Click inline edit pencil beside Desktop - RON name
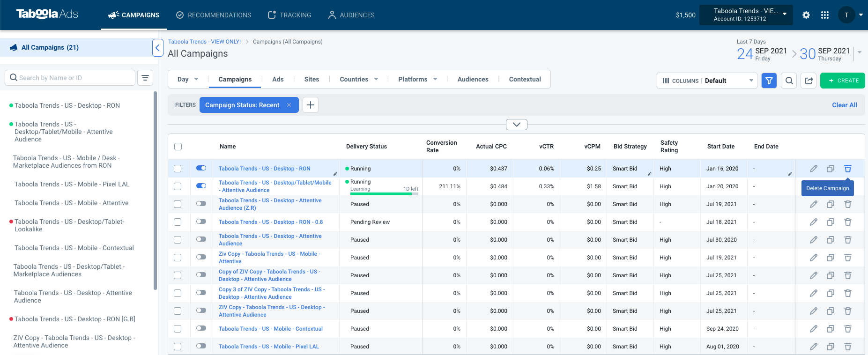Image resolution: width=868 pixels, height=355 pixels. [x=335, y=174]
